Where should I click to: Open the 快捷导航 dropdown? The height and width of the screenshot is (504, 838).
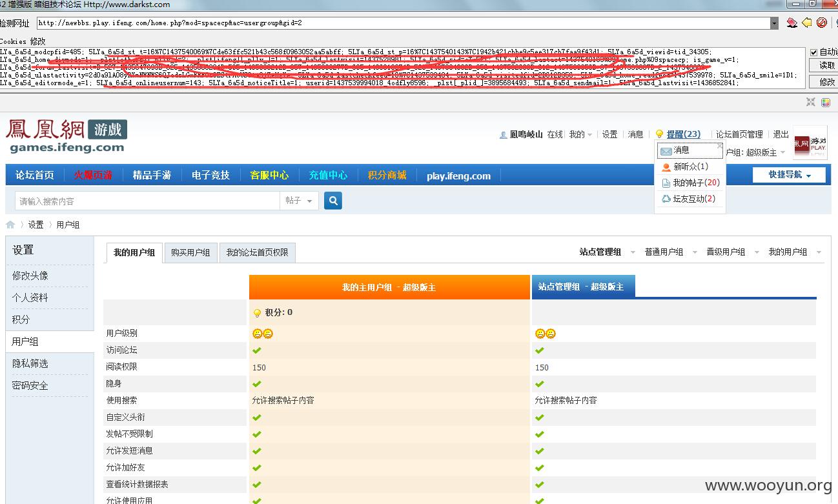(789, 175)
